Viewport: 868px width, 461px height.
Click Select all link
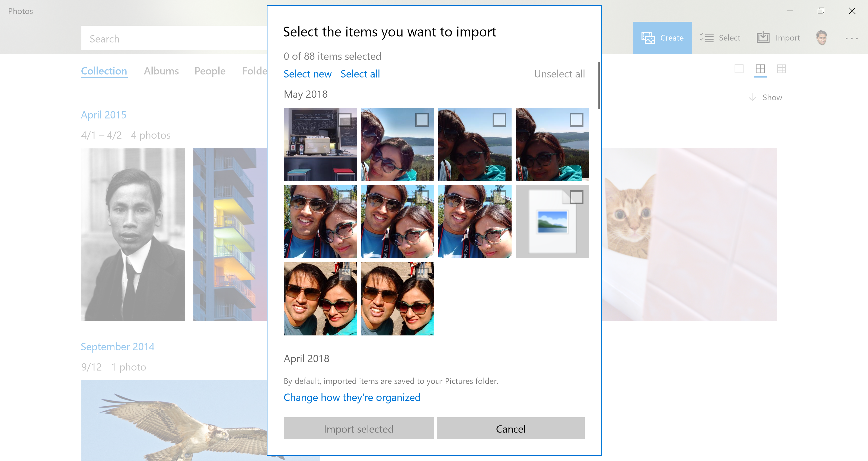click(x=360, y=73)
